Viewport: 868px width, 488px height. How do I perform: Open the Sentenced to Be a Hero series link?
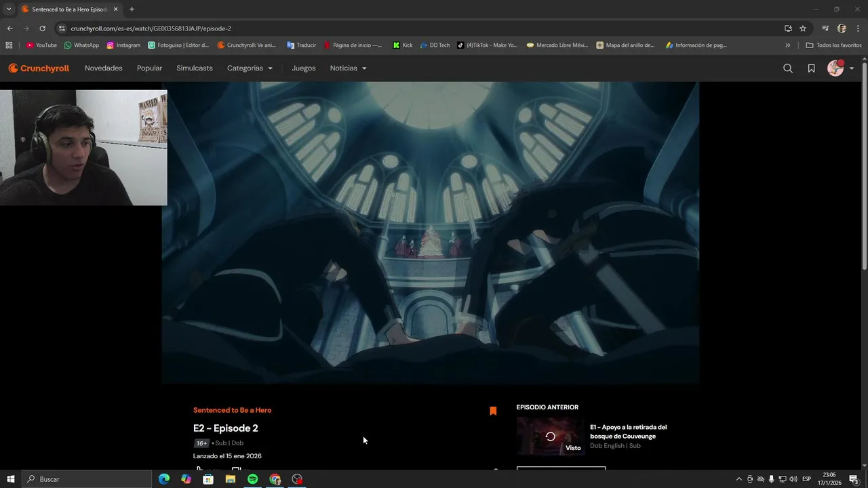[x=232, y=410]
